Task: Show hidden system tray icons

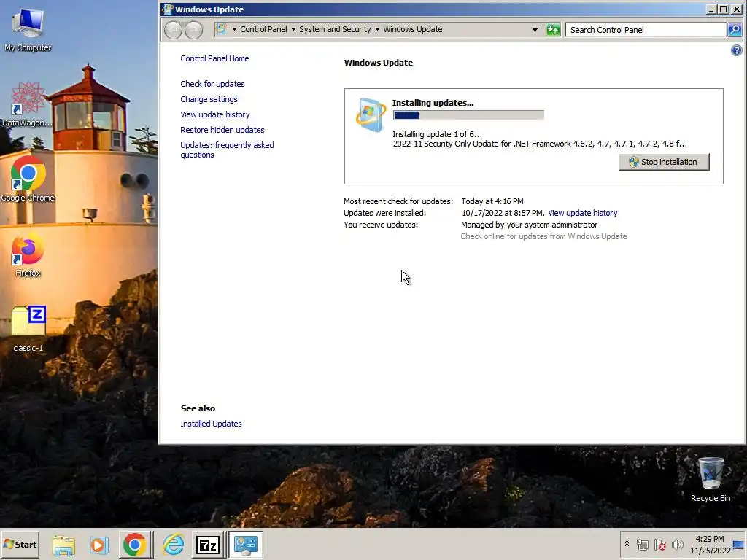Action: [627, 544]
